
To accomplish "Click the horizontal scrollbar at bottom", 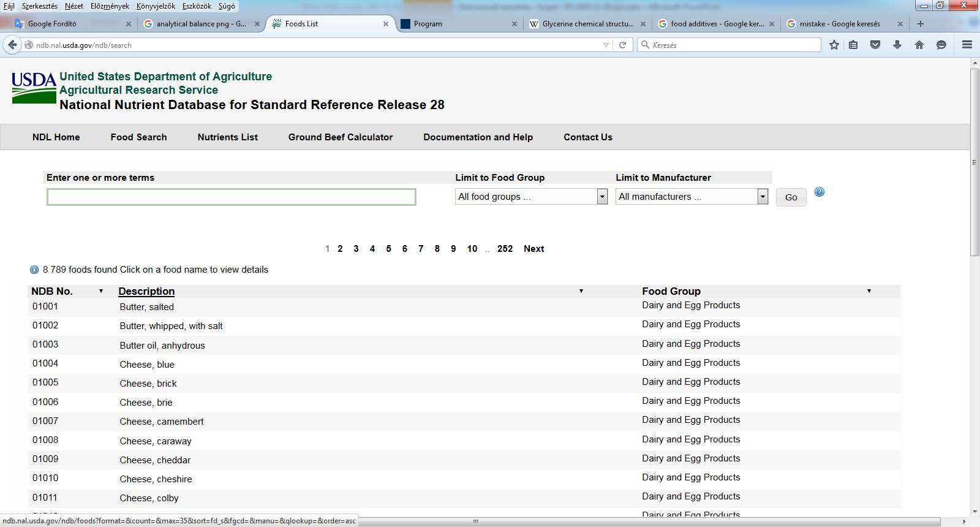I will tap(476, 521).
